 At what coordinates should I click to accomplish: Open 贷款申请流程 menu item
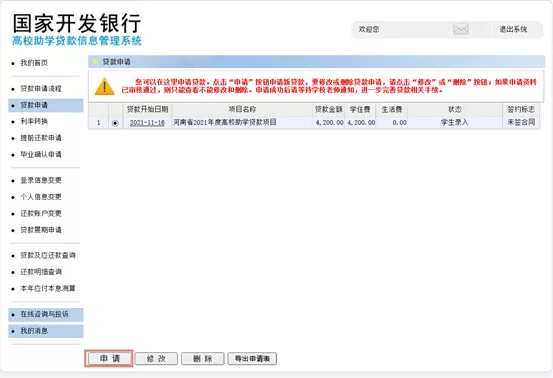coord(41,89)
